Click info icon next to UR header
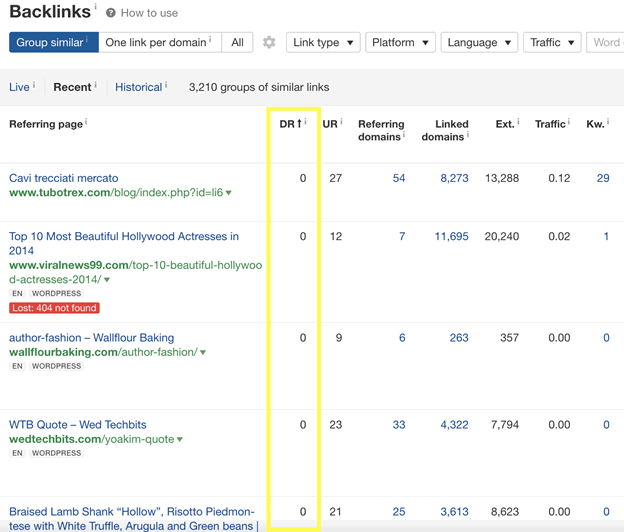 (x=341, y=121)
